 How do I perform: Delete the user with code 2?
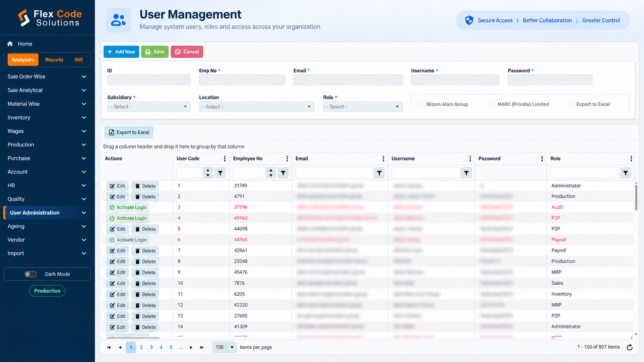tap(146, 197)
